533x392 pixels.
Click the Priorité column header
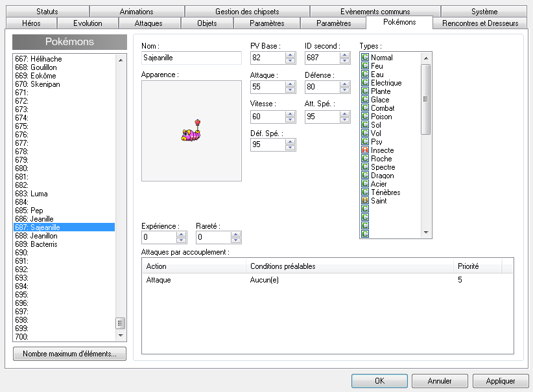pyautogui.click(x=478, y=266)
